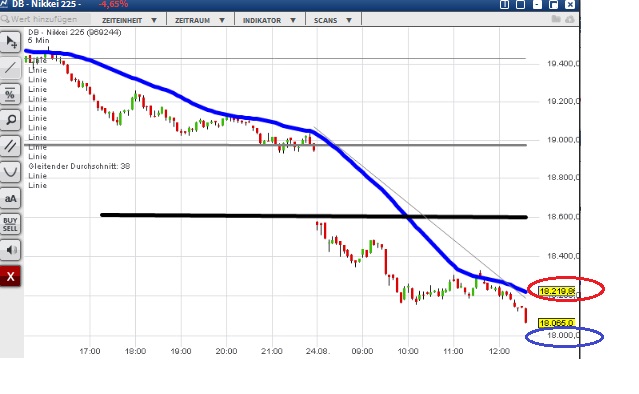Select the thick black horizontal line at 18.600

tap(314, 216)
